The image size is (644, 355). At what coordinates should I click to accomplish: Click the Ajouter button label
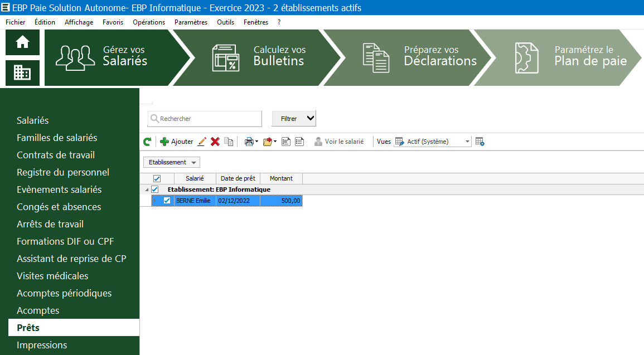[182, 142]
